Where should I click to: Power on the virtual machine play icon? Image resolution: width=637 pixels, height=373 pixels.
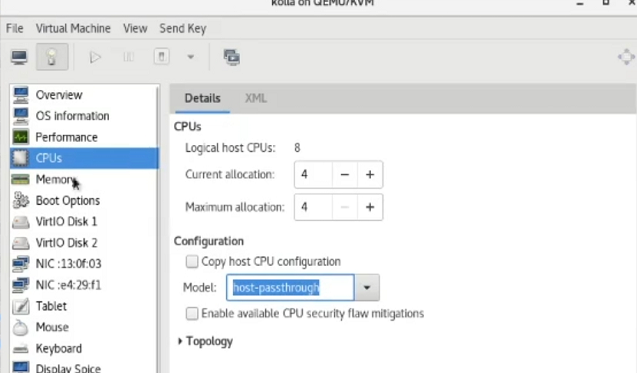pos(95,57)
